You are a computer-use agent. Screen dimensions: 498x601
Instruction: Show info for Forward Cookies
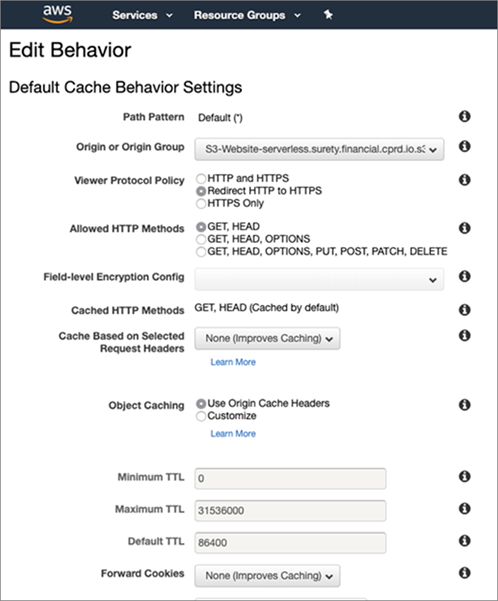[x=464, y=573]
